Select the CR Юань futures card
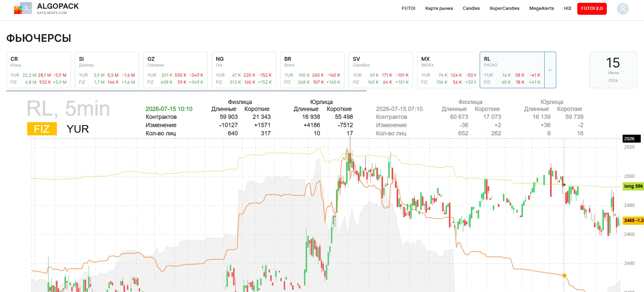644x292 pixels. tap(38, 70)
